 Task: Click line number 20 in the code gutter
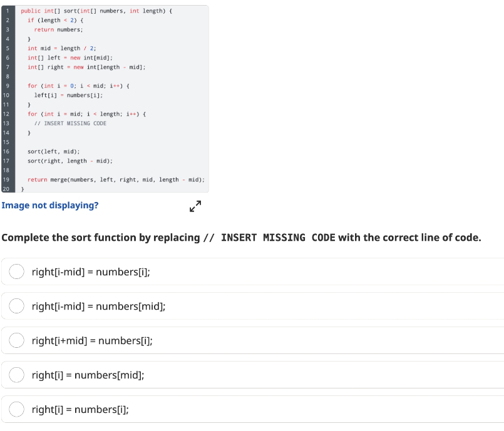click(6, 189)
